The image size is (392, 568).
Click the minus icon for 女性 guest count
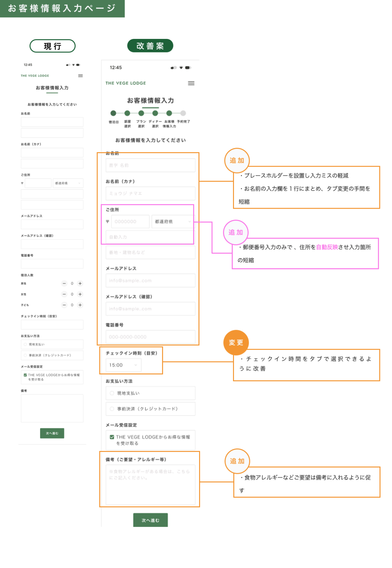[64, 294]
